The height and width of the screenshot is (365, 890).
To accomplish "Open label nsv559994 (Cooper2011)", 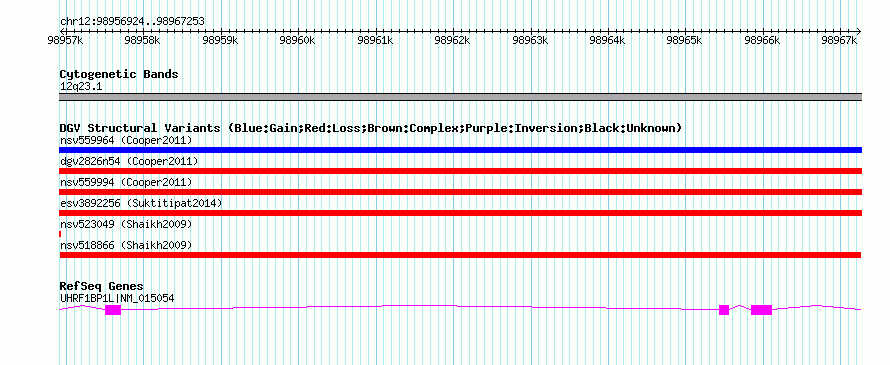I will pos(126,182).
